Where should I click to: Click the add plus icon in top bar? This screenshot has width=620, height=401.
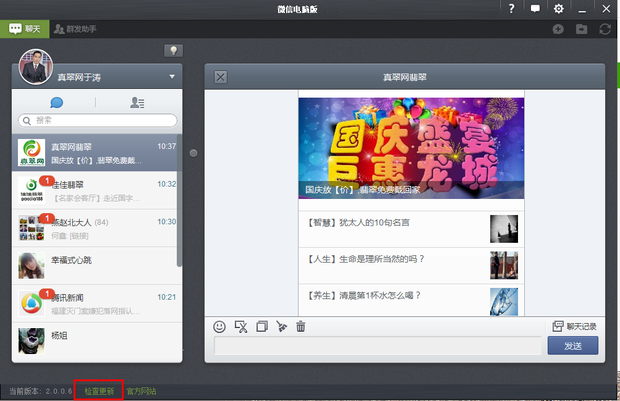(558, 29)
